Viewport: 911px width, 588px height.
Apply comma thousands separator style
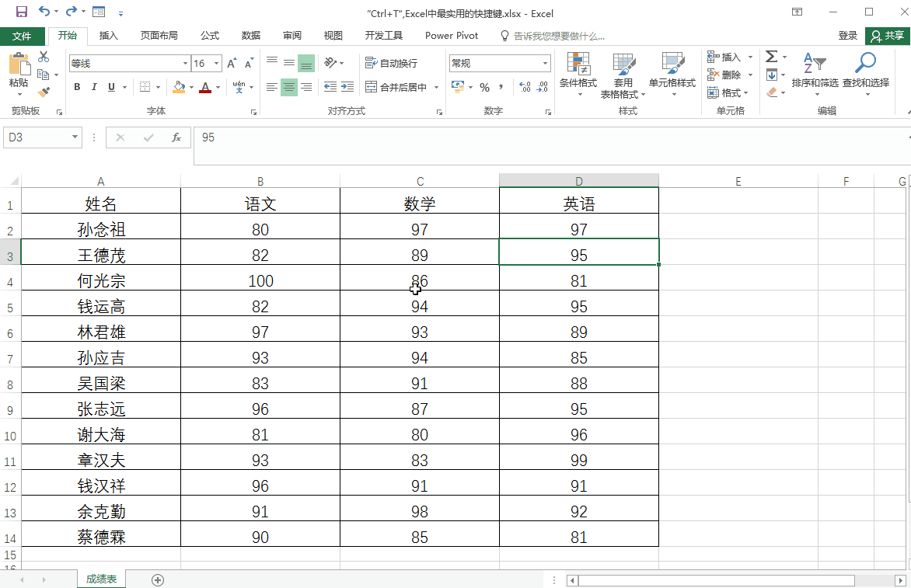click(x=501, y=88)
